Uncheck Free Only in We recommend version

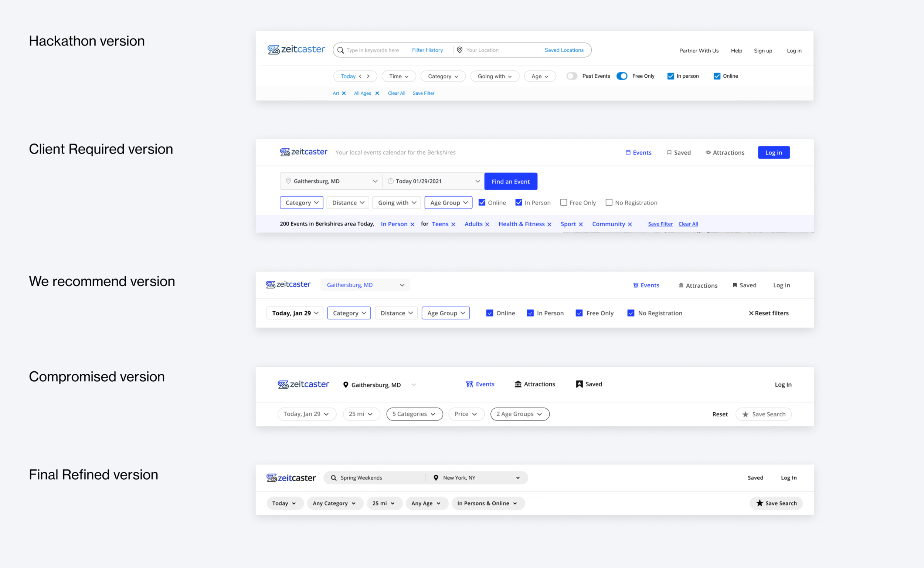click(579, 313)
